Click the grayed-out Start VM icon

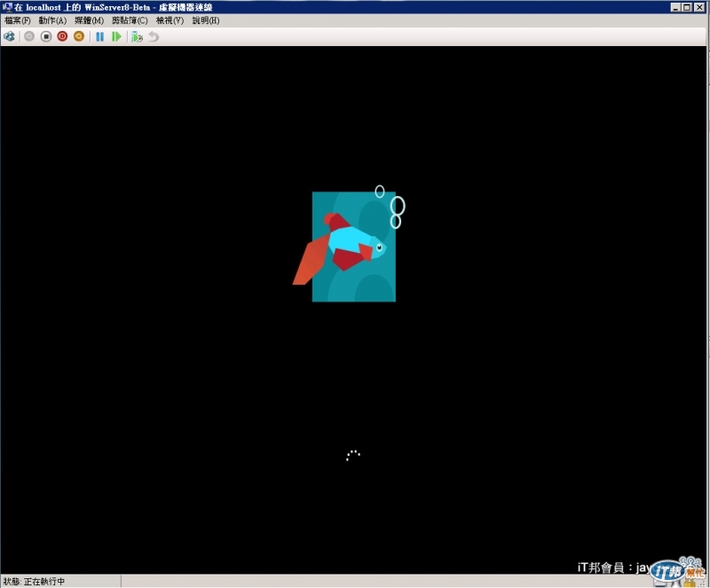click(29, 36)
